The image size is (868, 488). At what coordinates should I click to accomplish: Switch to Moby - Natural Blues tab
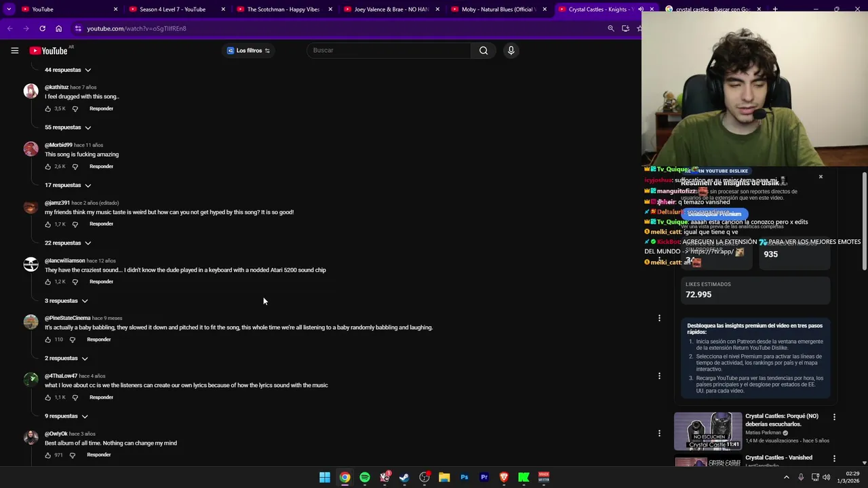coord(498,9)
